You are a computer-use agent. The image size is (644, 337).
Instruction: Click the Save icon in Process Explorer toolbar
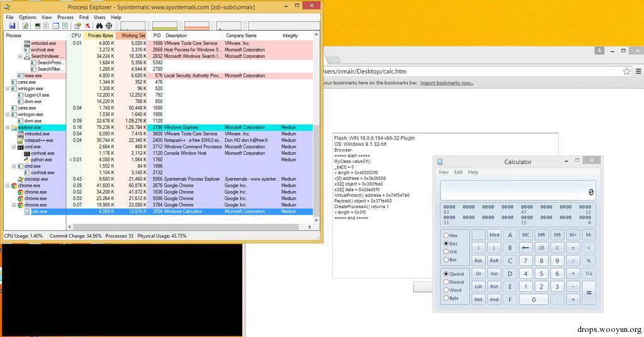pos(12,26)
